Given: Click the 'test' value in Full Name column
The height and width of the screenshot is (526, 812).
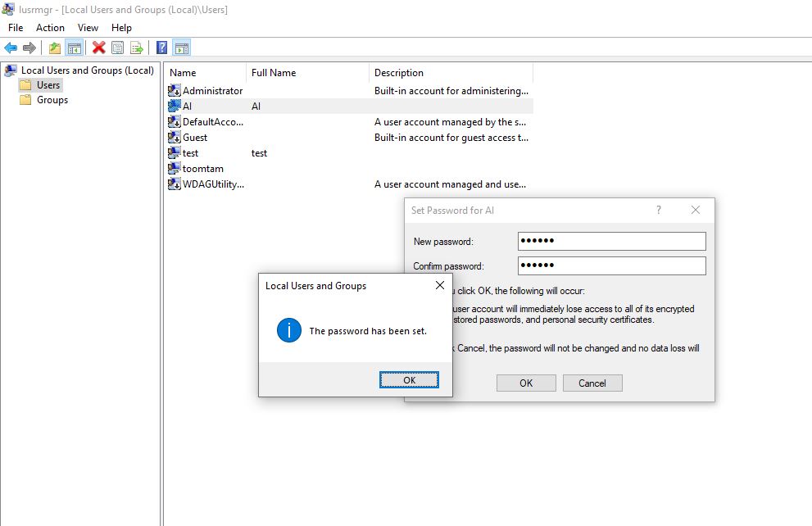Looking at the screenshot, I should click(259, 152).
